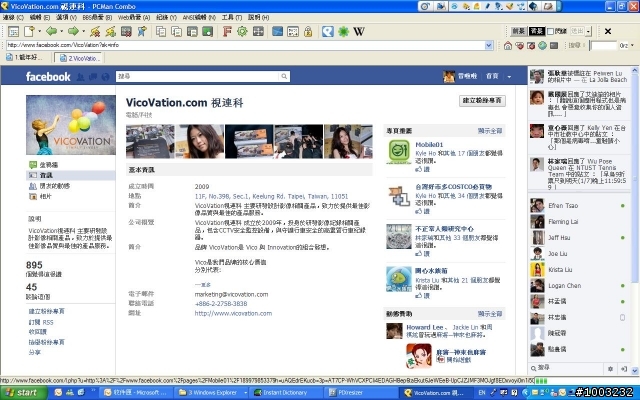Click the fullscreen arrows toolbar icon

[258, 31]
